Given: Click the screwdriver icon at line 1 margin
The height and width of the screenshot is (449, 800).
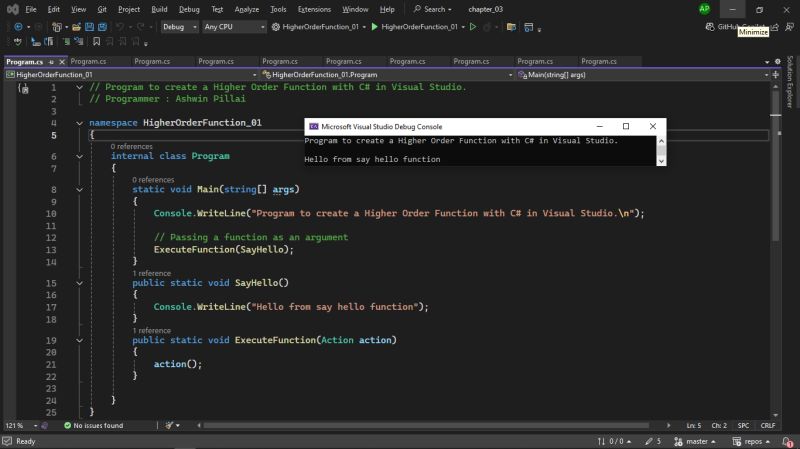Looking at the screenshot, I should (x=23, y=88).
